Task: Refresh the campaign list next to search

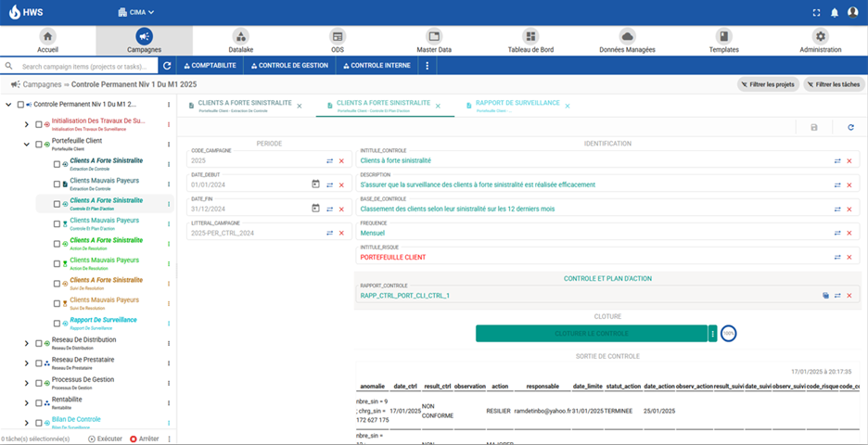Action: [167, 66]
